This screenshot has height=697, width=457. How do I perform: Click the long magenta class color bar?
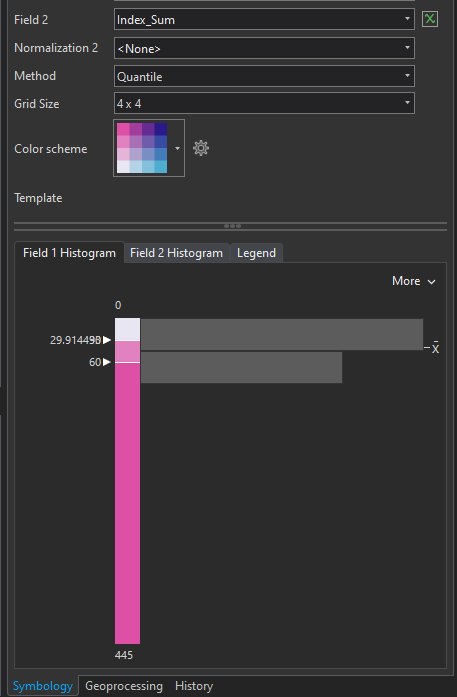coord(127,503)
